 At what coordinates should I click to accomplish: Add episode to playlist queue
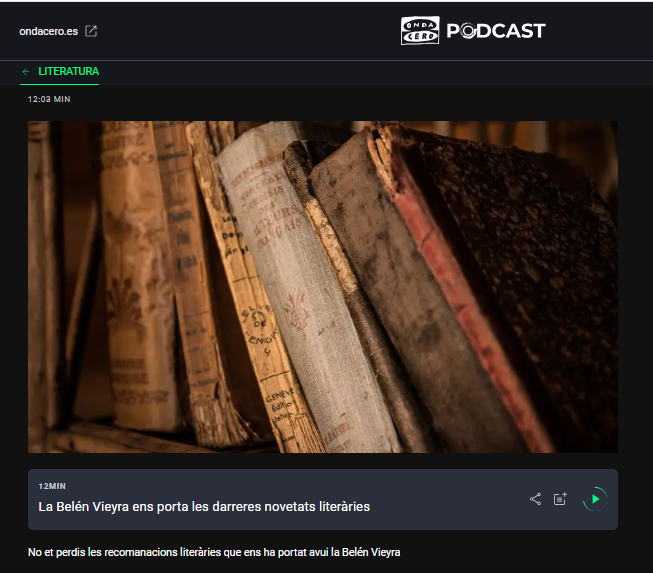coord(561,499)
